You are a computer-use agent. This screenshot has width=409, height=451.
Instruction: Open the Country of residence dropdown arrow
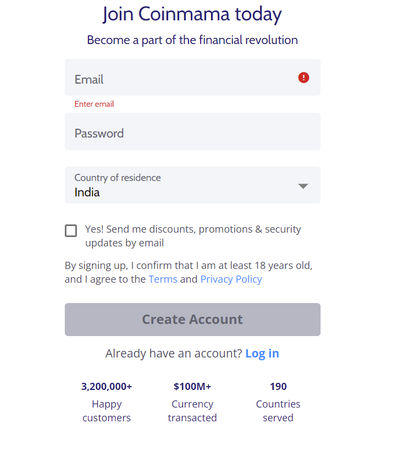pyautogui.click(x=303, y=186)
